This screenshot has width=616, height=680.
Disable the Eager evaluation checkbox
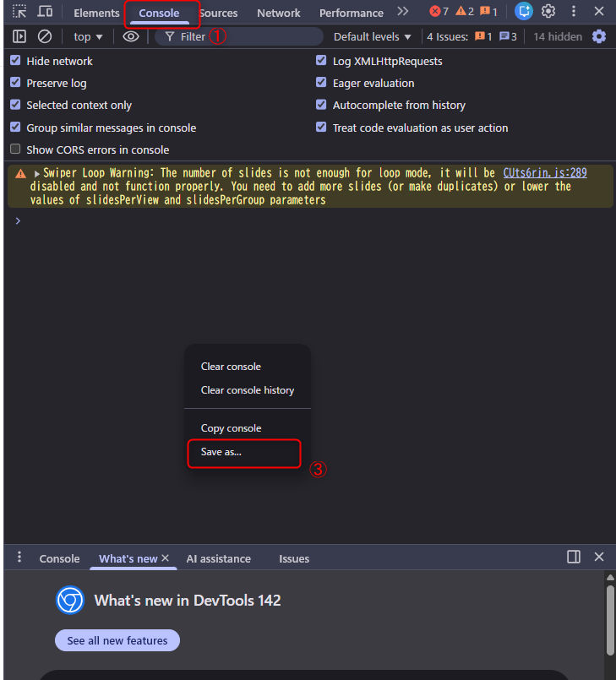pos(321,83)
